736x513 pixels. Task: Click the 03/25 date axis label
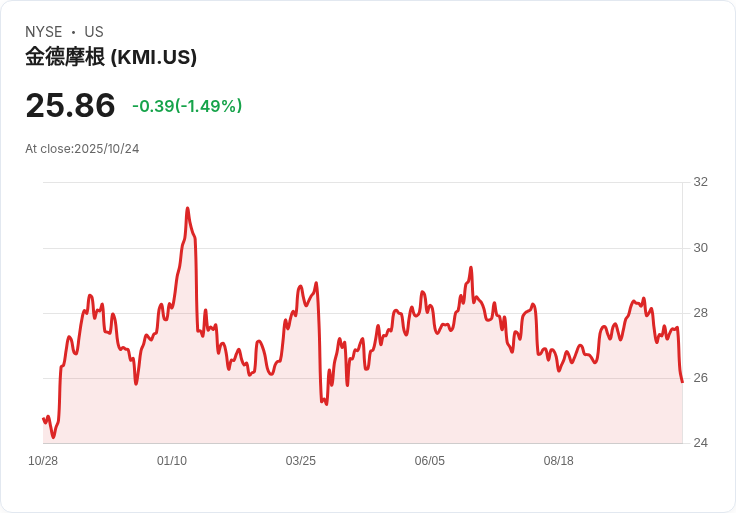(301, 461)
